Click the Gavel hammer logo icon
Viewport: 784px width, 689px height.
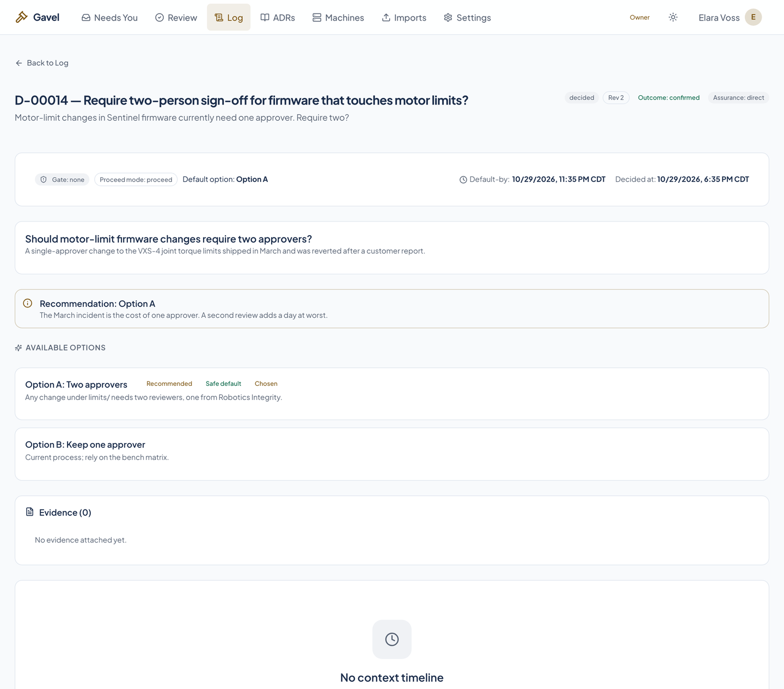click(x=22, y=17)
